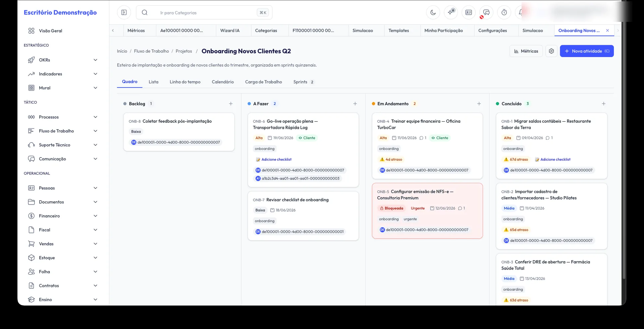Screen dimensions: 644x329
Task: Click the Vendas cart icon
Action: (31, 244)
